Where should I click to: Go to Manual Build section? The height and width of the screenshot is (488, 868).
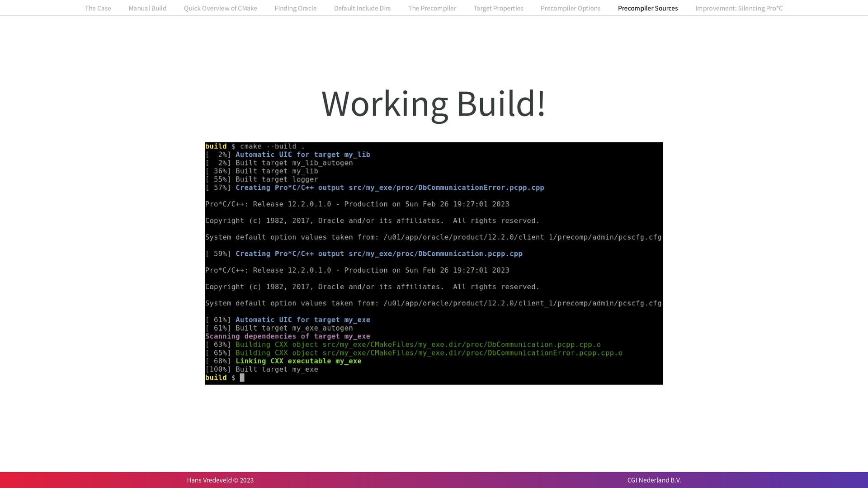[147, 8]
